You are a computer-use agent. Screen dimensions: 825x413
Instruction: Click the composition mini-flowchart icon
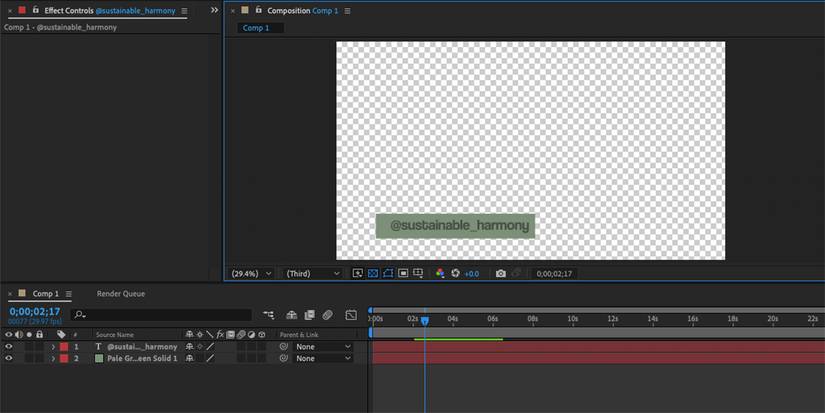pyautogui.click(x=268, y=315)
